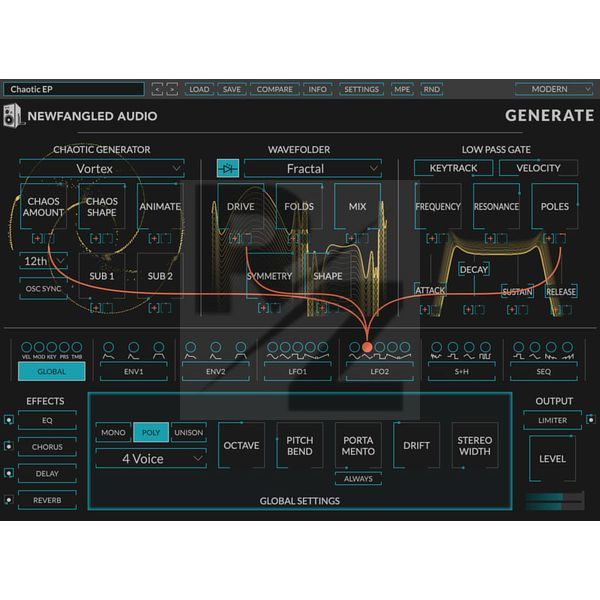Choose the LFO1 square wave source circle

point(298,347)
